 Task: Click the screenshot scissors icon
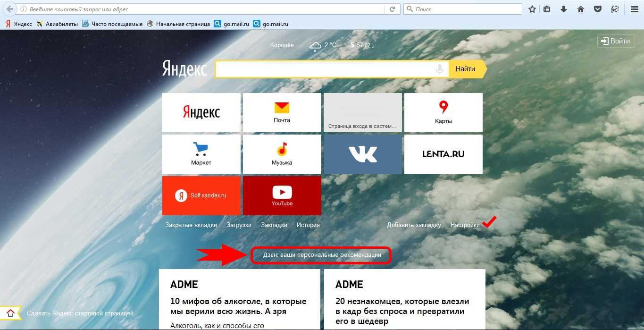coord(614,9)
